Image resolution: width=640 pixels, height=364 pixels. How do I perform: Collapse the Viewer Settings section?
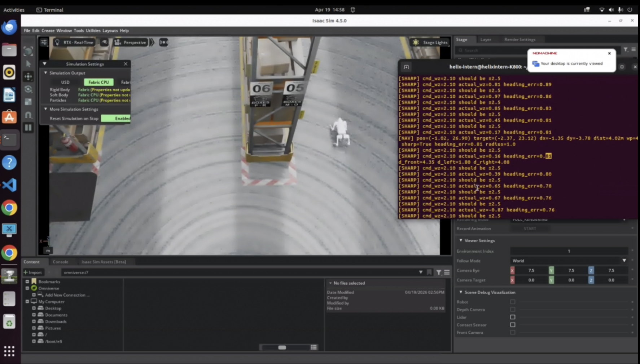pyautogui.click(x=461, y=240)
